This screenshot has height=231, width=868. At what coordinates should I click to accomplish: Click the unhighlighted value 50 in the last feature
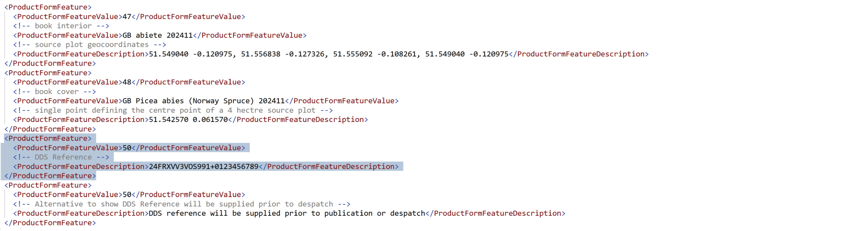pos(127,195)
